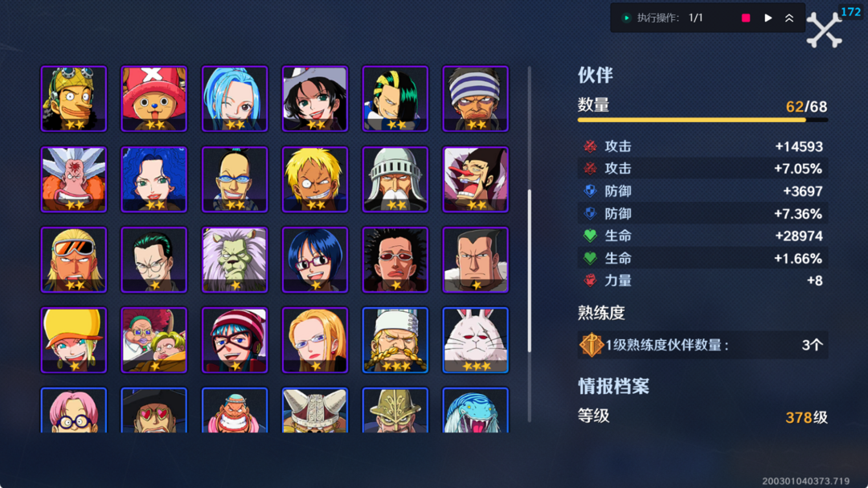868x488 pixels.
Task: Select the striped-bandana man portrait
Action: [x=476, y=99]
